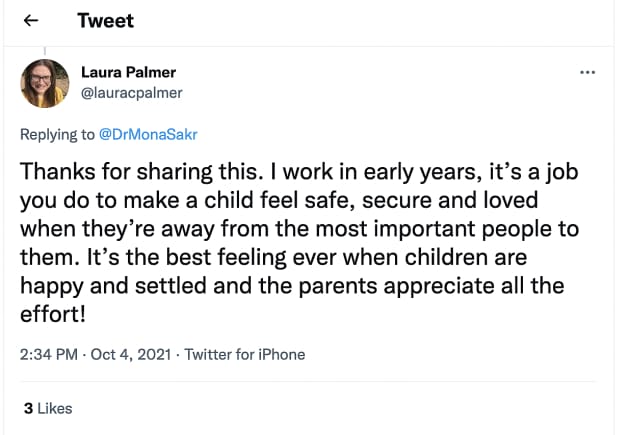630x435 pixels.
Task: Open Laura Palmer's profile picture
Action: (x=45, y=84)
